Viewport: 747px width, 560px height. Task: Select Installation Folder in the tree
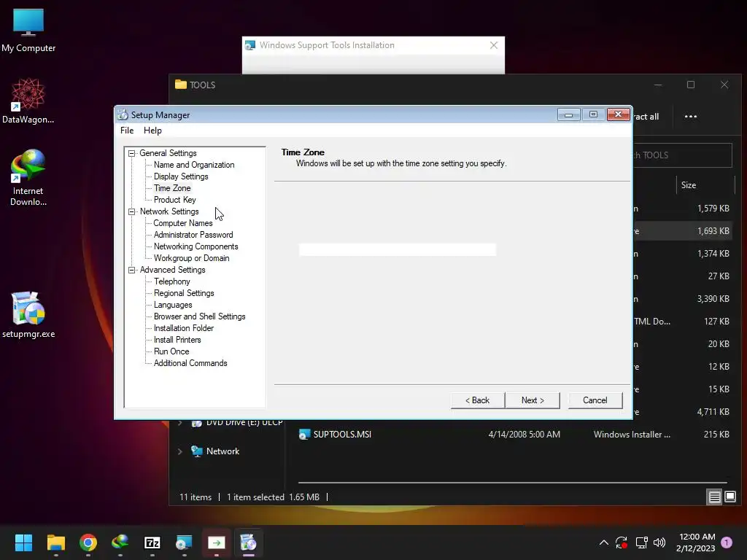[183, 328]
